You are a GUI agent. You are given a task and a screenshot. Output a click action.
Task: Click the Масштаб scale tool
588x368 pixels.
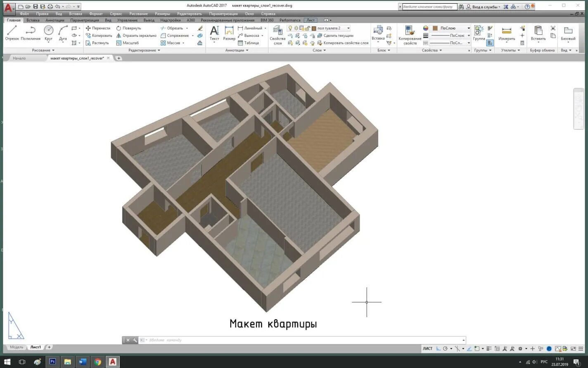coord(127,43)
